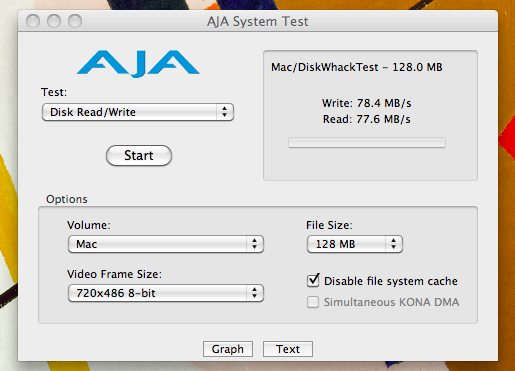
Task: Click the AJA logo
Action: pos(138,63)
